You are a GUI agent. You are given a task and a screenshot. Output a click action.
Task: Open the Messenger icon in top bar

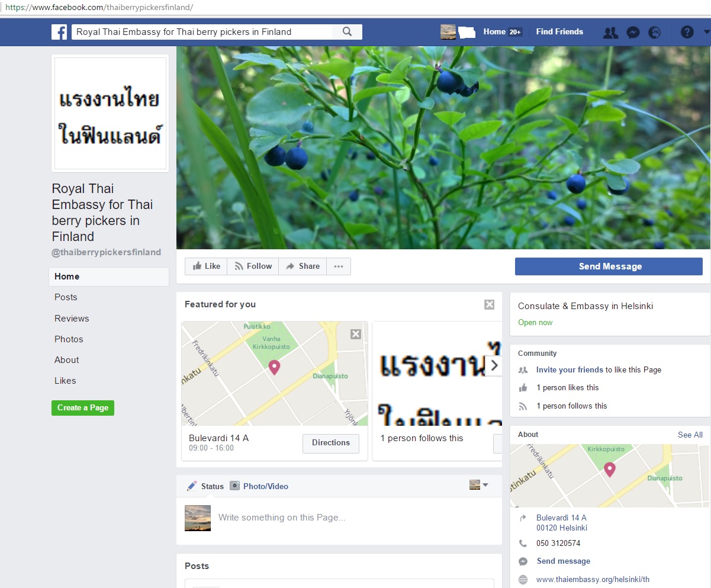click(x=633, y=33)
